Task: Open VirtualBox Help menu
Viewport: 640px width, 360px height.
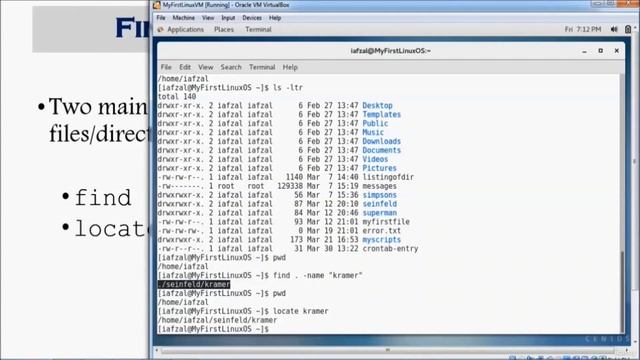Action: point(275,18)
